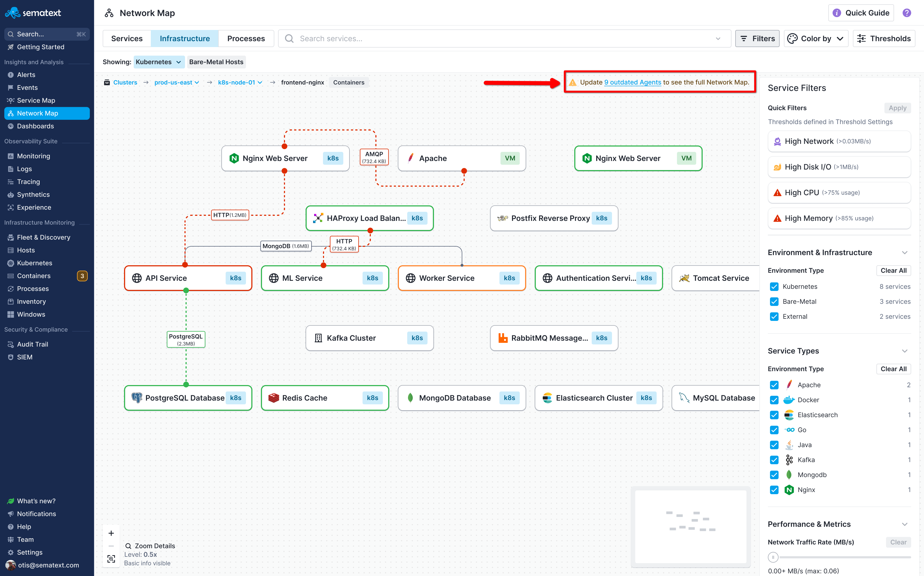The height and width of the screenshot is (576, 924).
Task: Open Kubernetes in the sidebar
Action: point(35,263)
